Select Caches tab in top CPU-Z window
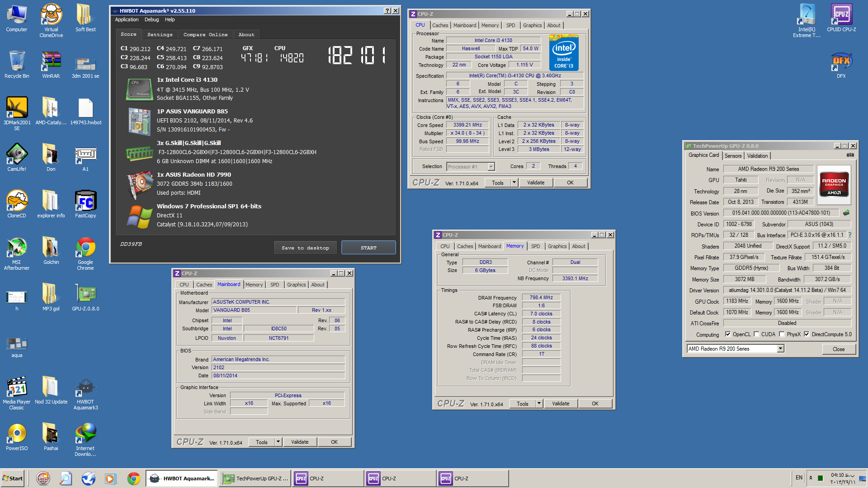Viewport: 868px width, 488px height. coord(440,25)
